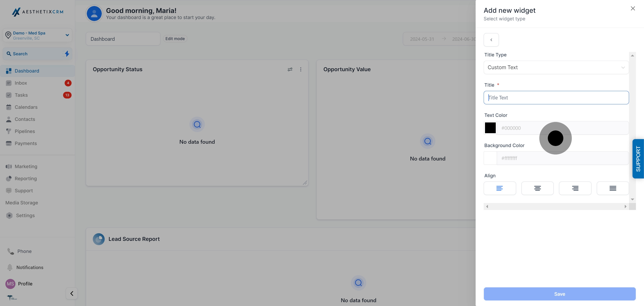Click the Payments card icon
This screenshot has height=306, width=644.
tap(9, 143)
